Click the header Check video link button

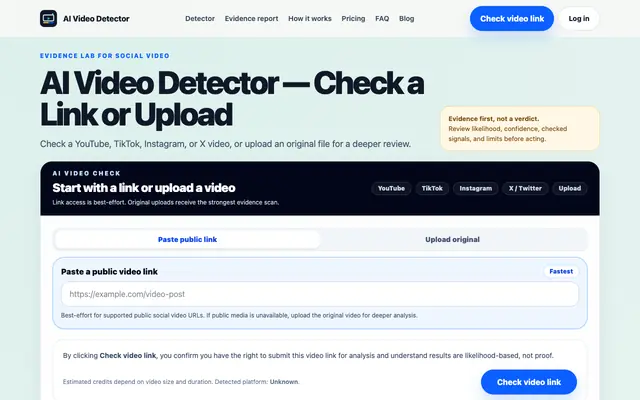click(512, 18)
